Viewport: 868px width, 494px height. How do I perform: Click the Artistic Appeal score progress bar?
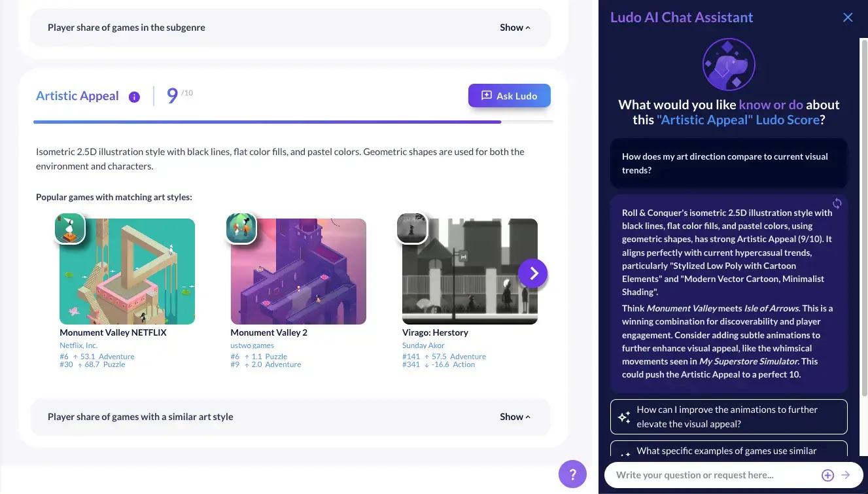(x=293, y=122)
